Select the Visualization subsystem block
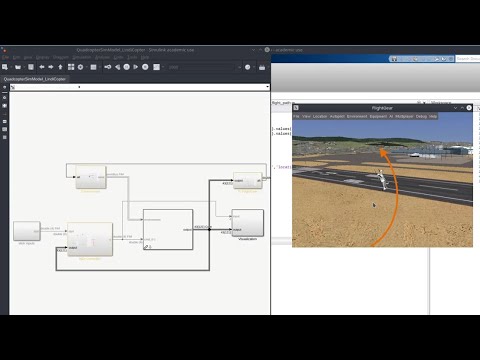This screenshot has height=360, width=480. coord(248,223)
